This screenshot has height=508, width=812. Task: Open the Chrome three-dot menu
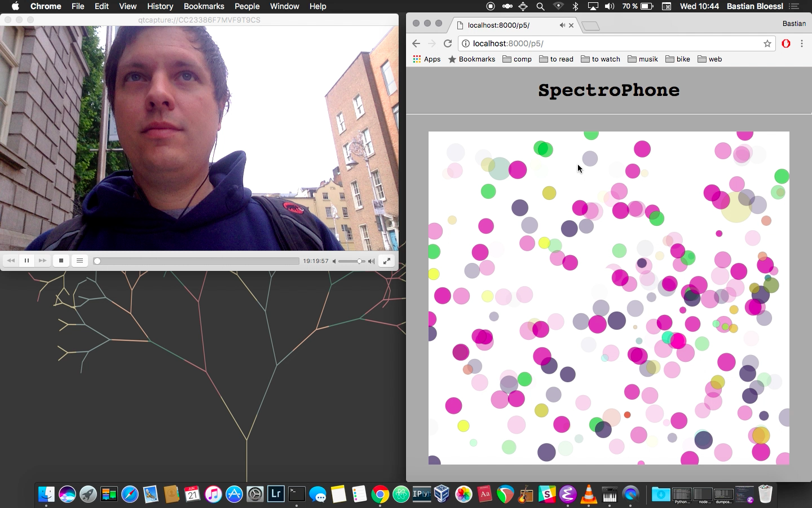click(x=802, y=43)
